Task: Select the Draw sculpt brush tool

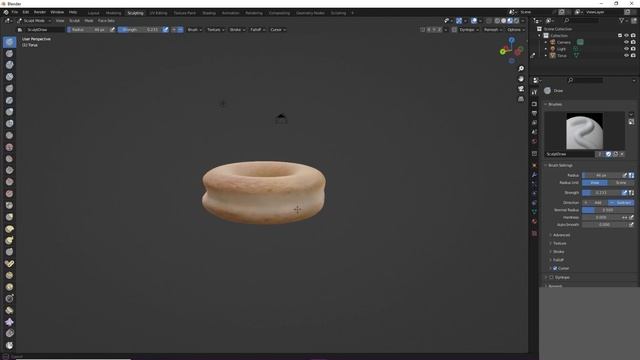Action: click(9, 42)
